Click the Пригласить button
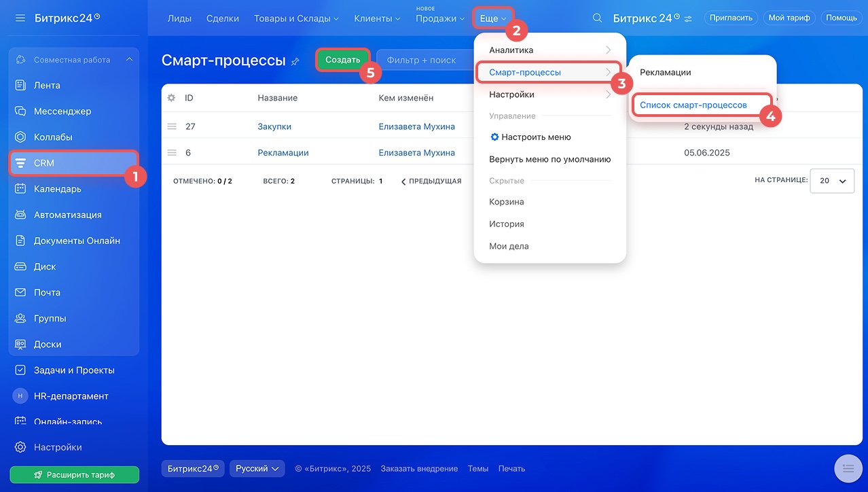This screenshot has height=492, width=868. click(731, 18)
